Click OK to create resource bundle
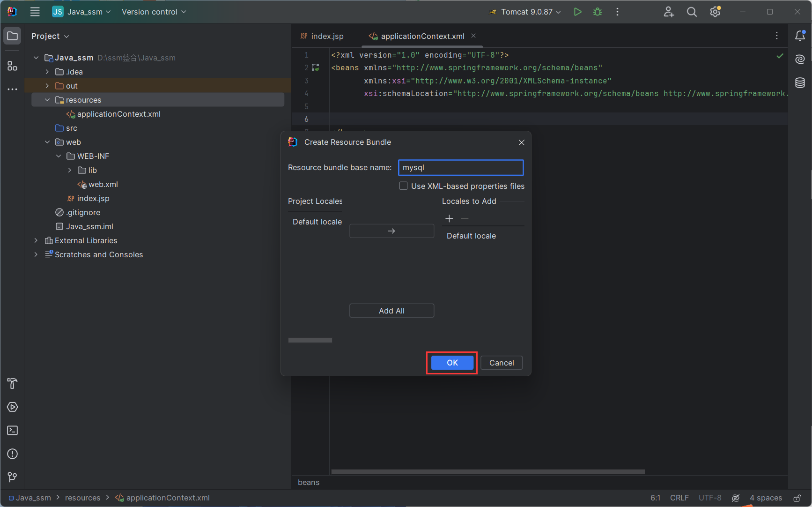 coord(452,363)
